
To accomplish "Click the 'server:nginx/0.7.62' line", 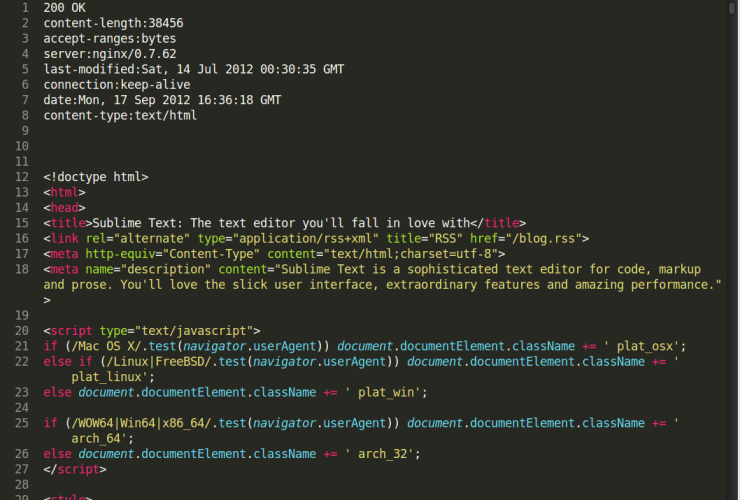I will pyautogui.click(x=110, y=54).
